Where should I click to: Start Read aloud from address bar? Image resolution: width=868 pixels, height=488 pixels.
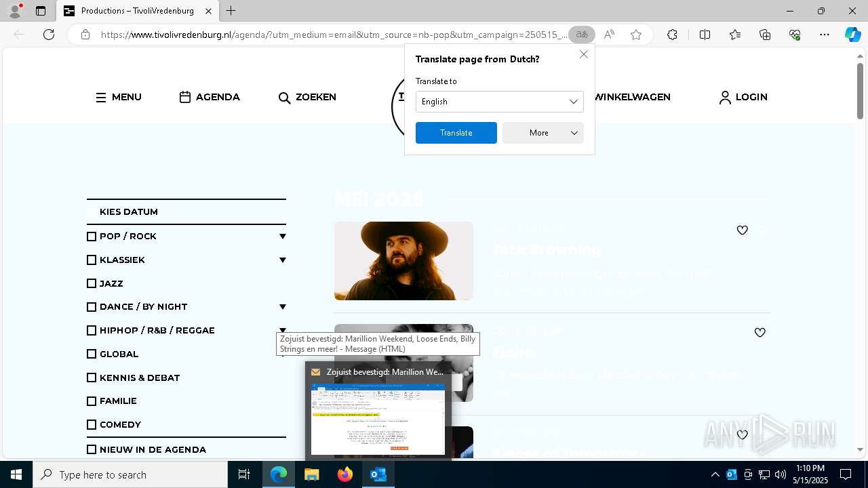click(x=609, y=35)
